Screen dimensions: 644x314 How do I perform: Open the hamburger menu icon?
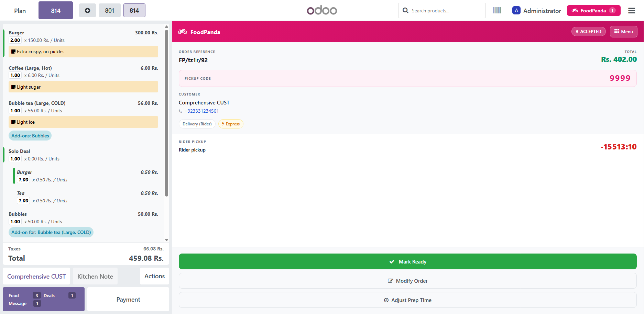coord(632,11)
